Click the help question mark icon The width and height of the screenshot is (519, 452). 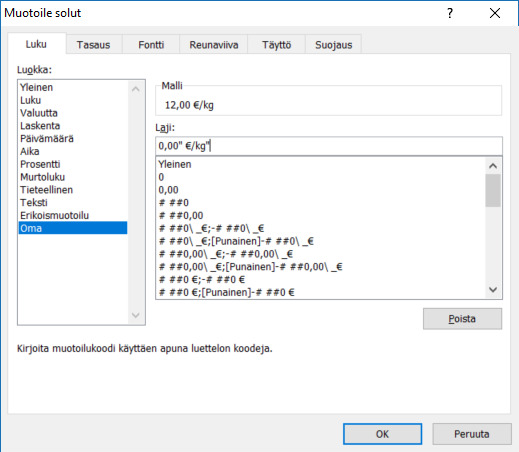(450, 13)
